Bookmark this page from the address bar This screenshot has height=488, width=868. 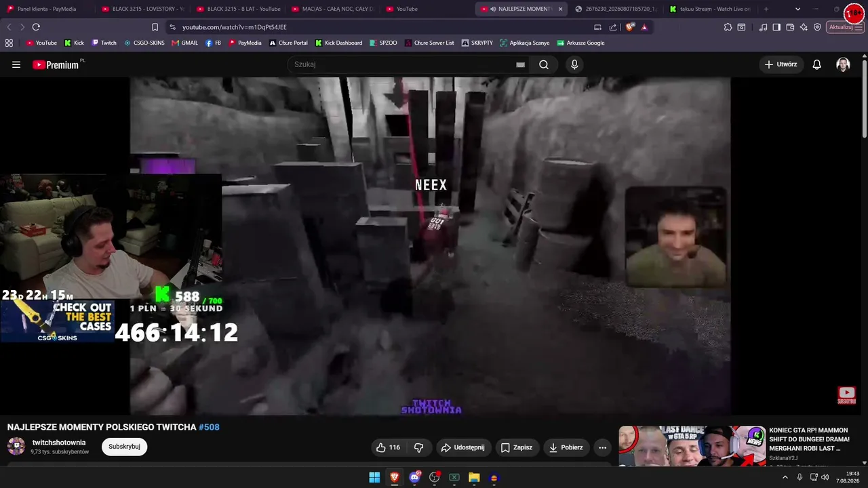point(155,27)
